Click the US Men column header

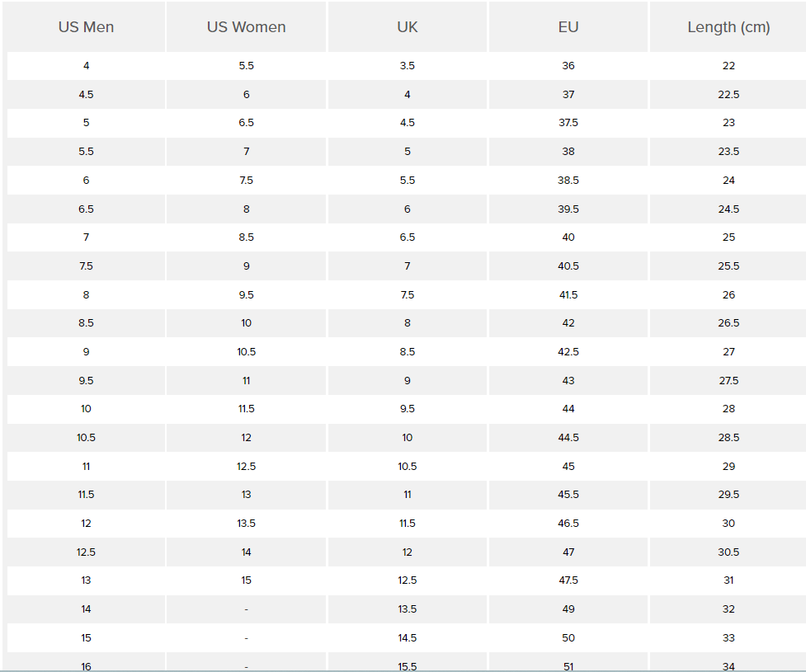[x=86, y=26]
